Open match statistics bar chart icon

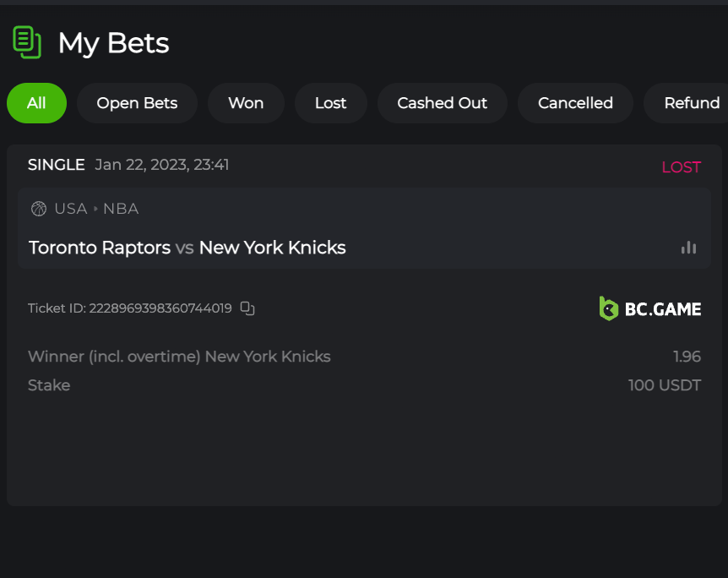pyautogui.click(x=689, y=248)
